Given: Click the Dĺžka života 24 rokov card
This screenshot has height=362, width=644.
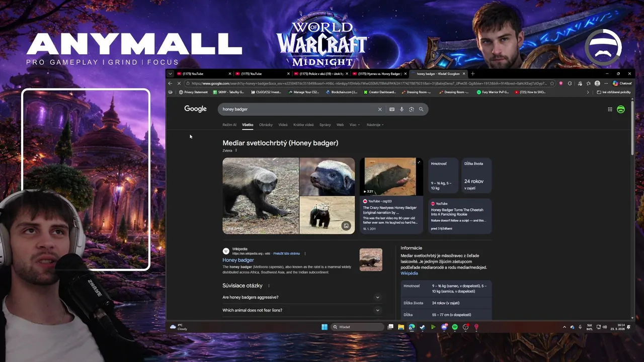Looking at the screenshot, I should pyautogui.click(x=476, y=175).
